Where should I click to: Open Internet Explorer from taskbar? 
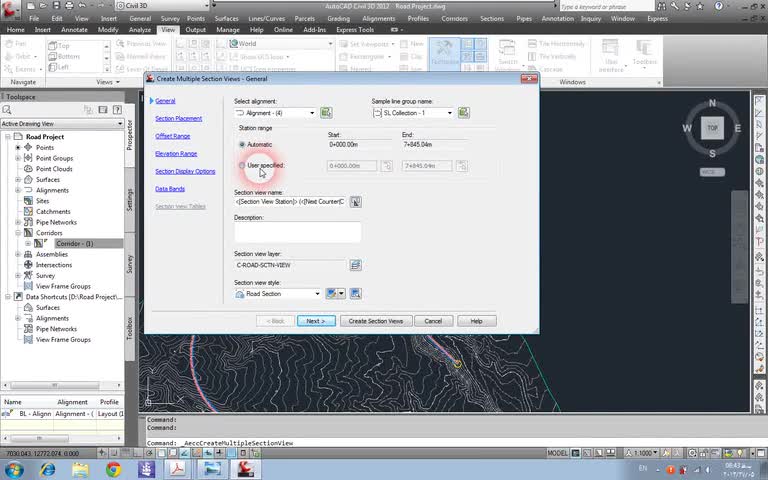click(48, 470)
